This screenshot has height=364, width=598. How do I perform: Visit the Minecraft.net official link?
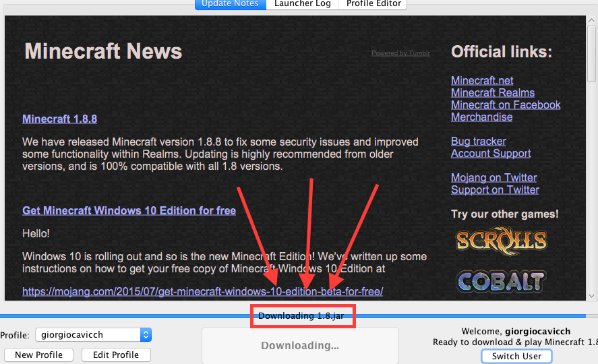tap(482, 80)
